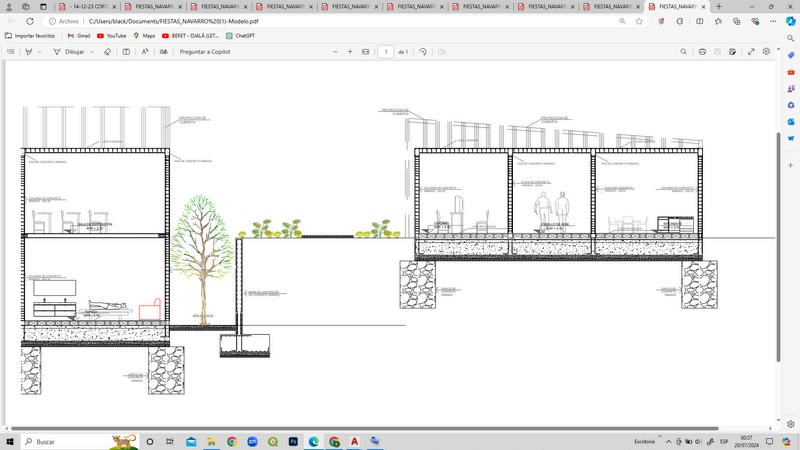Zoom out with the minus button

point(335,52)
